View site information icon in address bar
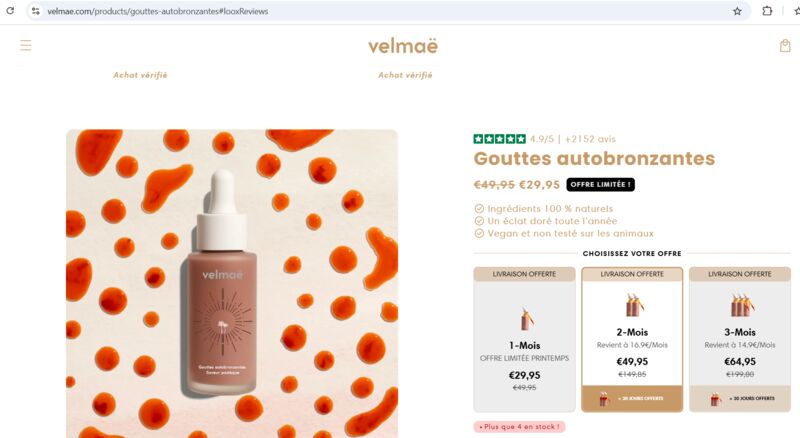This screenshot has width=800, height=438. [36, 11]
